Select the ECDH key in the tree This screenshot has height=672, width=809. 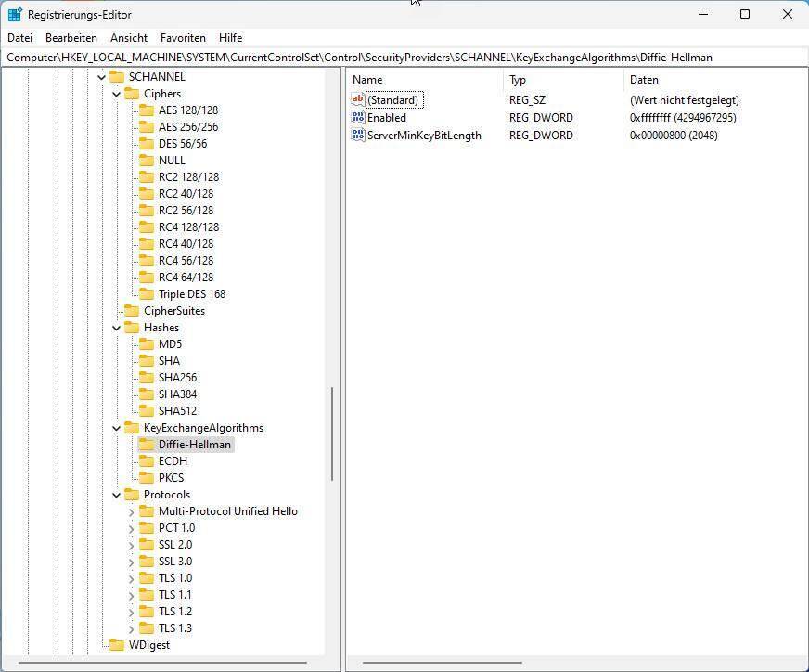(173, 461)
